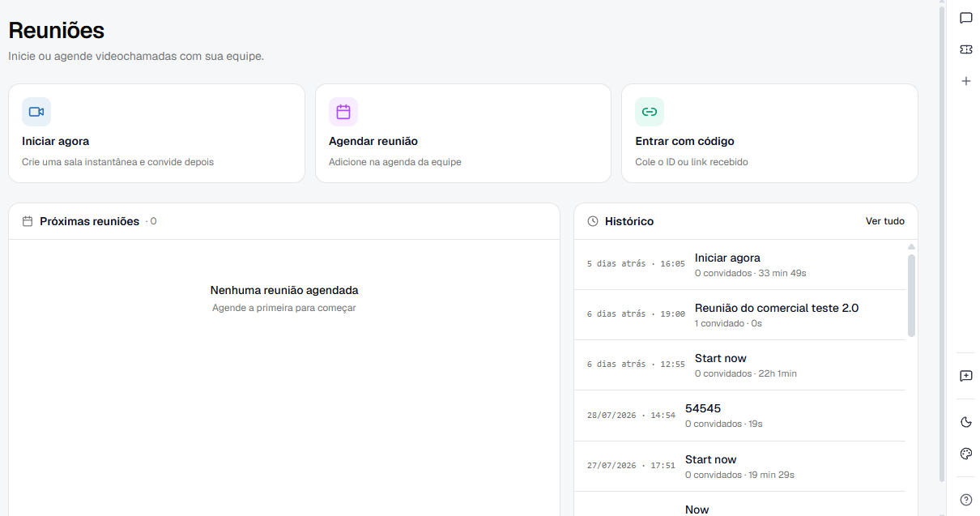Click Cole o ID ou link recebido description

692,162
